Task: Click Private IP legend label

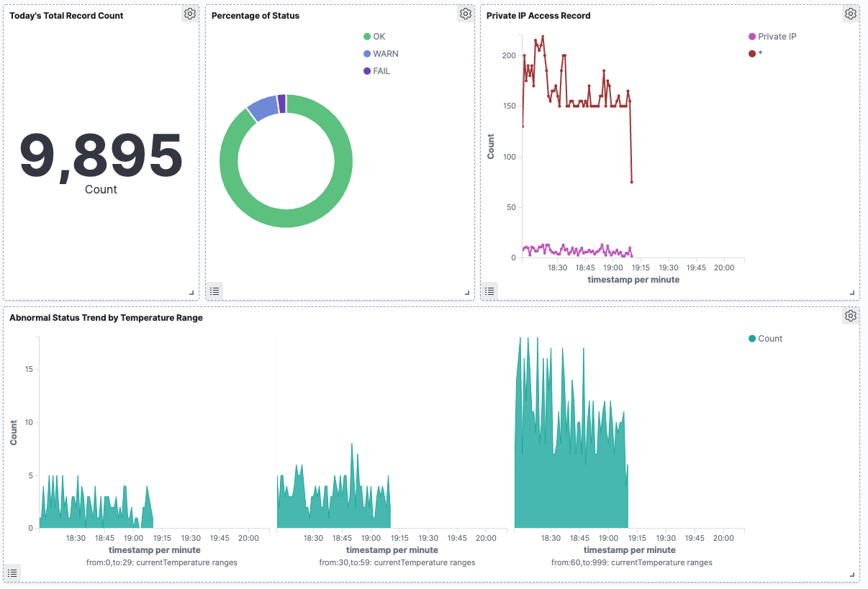Action: 777,37
